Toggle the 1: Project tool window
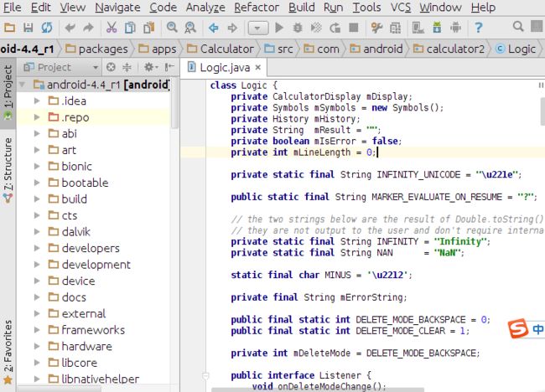Screen dimensions: 545x392 click(x=8, y=93)
